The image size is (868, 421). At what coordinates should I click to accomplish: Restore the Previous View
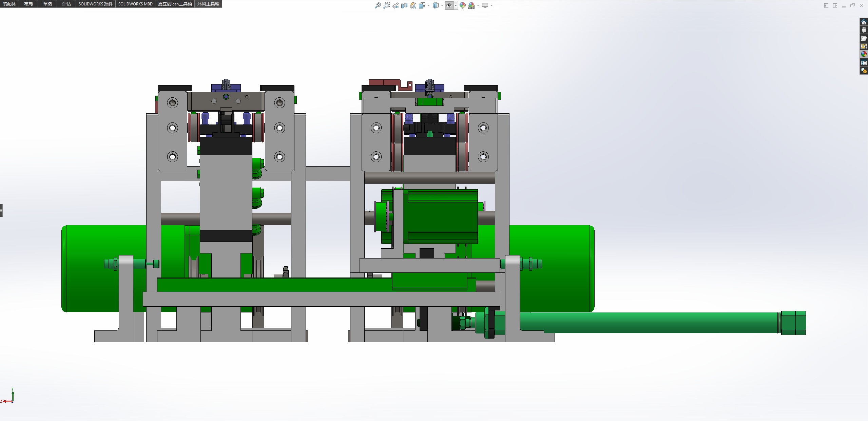(396, 5)
